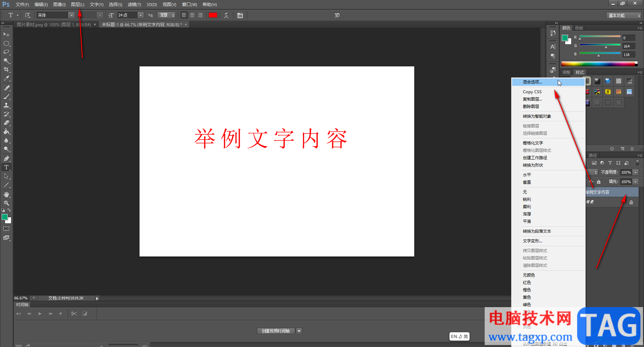Click the 3D mode button in options bar
644x347 pixels.
(337, 15)
